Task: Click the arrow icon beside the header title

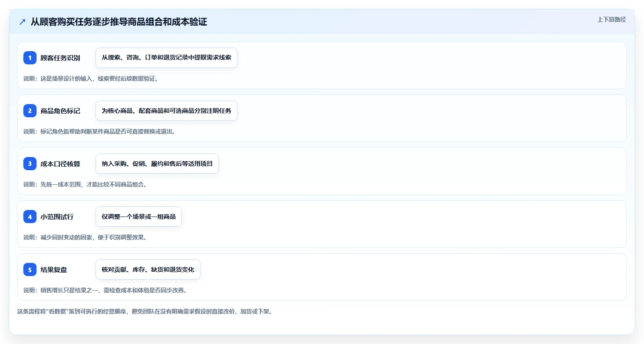Action: point(22,22)
